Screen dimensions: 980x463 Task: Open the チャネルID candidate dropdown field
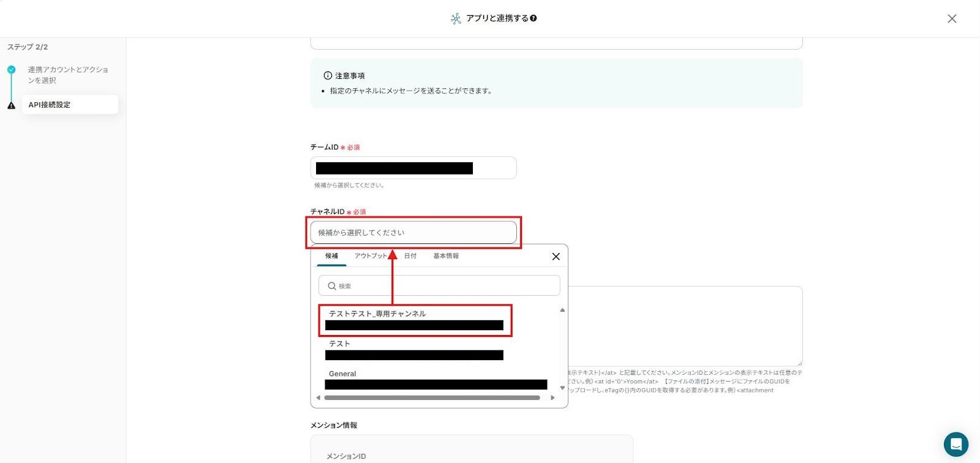pos(413,233)
